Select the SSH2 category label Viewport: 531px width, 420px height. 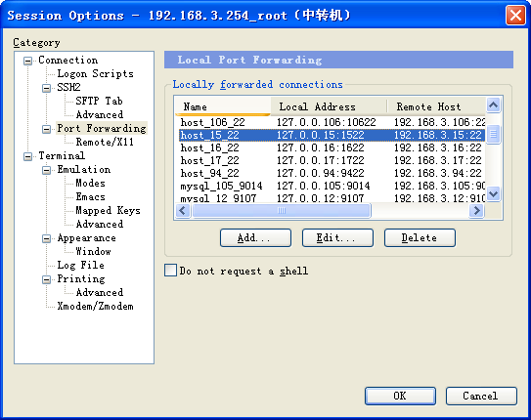pyautogui.click(x=68, y=87)
